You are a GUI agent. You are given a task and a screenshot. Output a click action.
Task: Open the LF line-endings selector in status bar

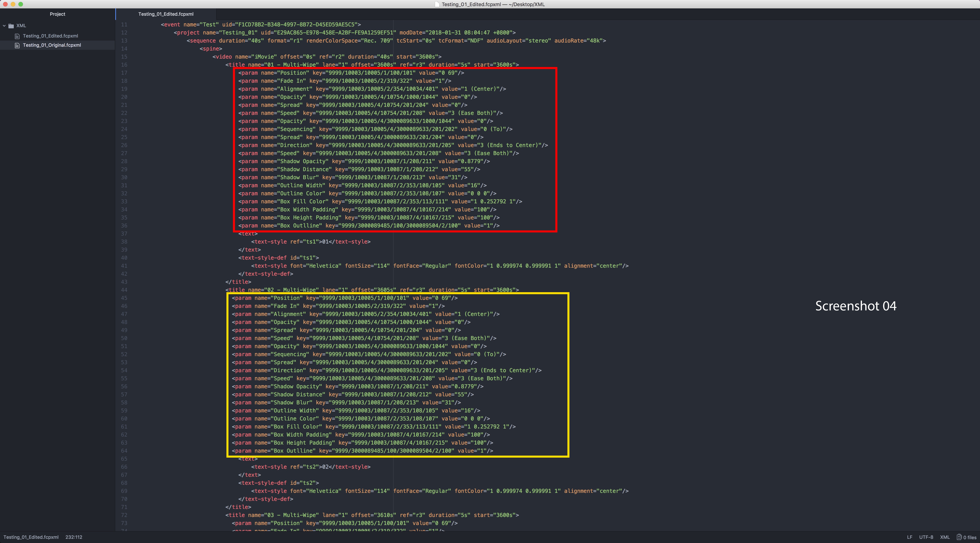909,537
